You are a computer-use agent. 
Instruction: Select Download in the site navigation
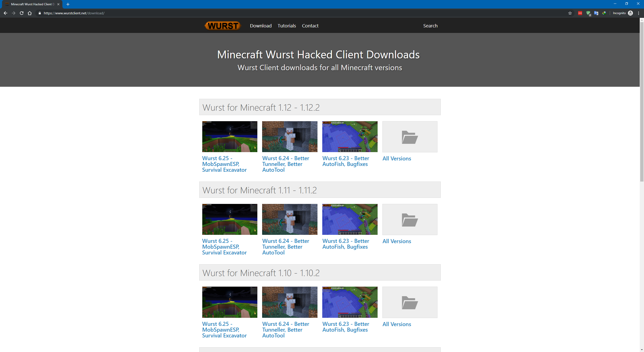(x=261, y=25)
